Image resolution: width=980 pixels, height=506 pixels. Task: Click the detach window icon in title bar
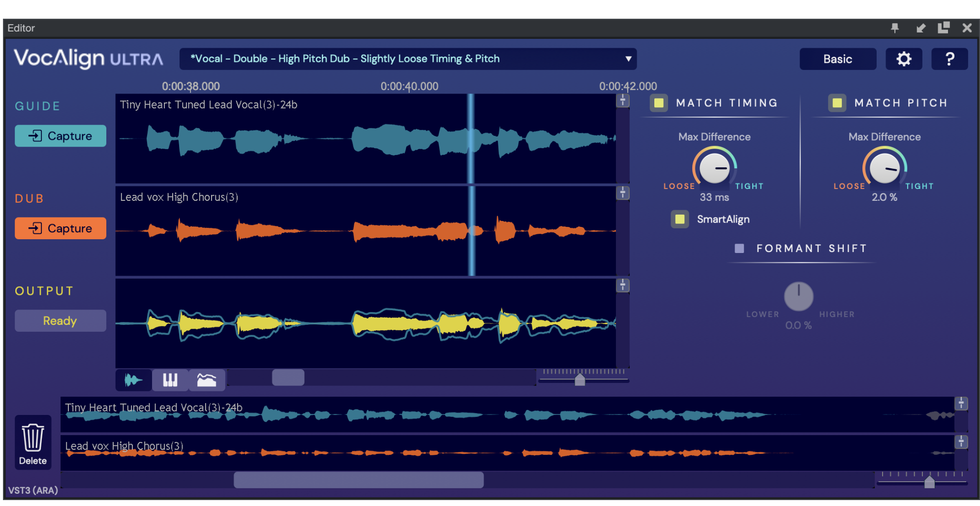click(x=944, y=28)
